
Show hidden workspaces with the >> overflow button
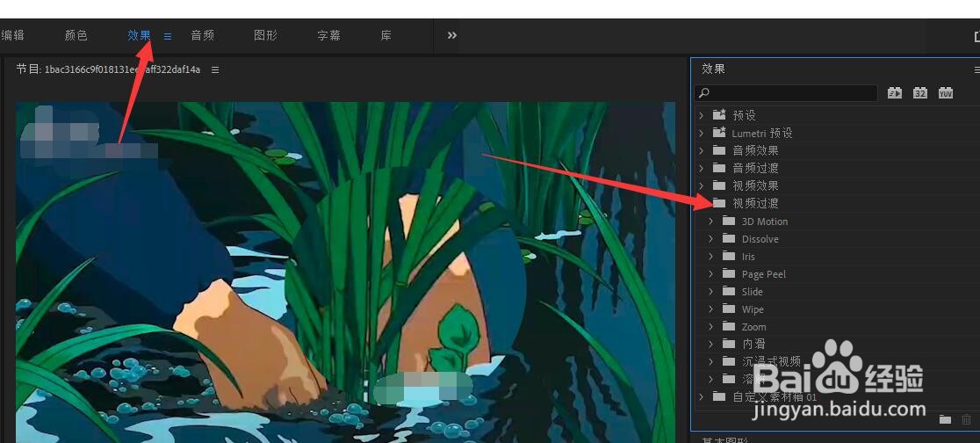[452, 36]
